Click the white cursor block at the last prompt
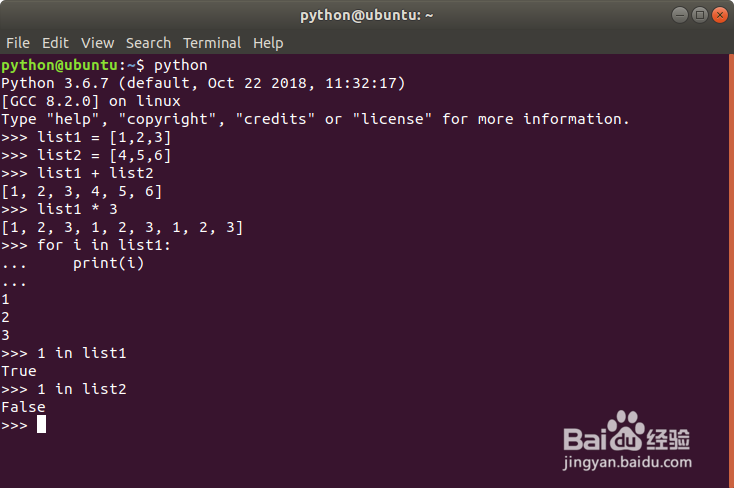 [x=41, y=425]
